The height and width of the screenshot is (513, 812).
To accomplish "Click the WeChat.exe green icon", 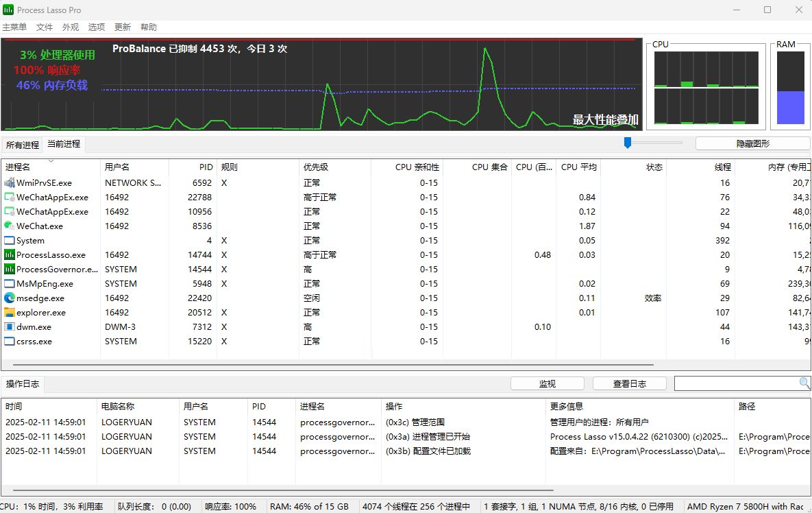I will pos(10,226).
